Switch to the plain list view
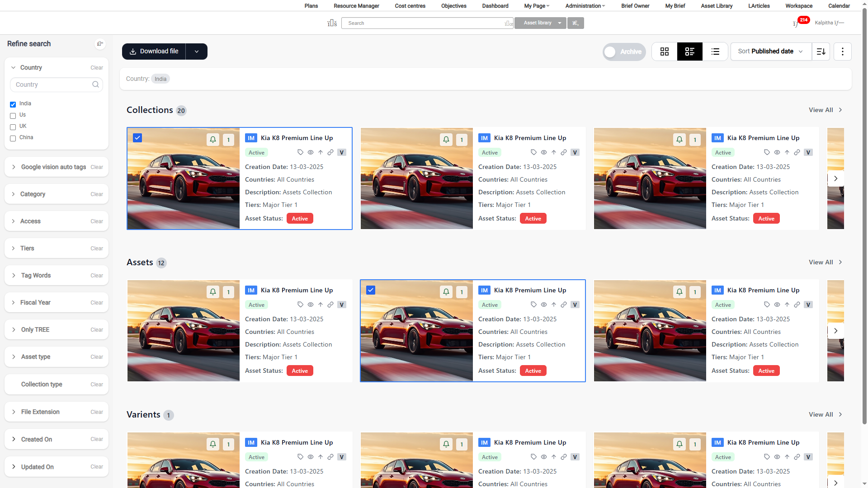The image size is (868, 488). 715,52
